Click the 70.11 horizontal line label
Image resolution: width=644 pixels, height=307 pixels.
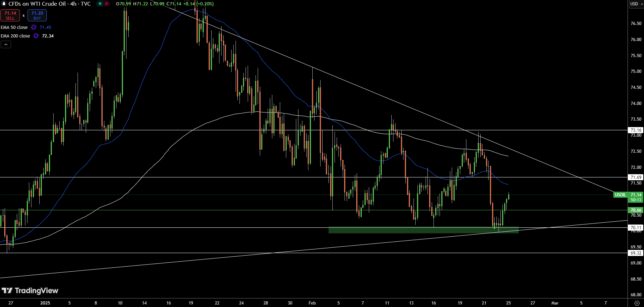pyautogui.click(x=636, y=228)
